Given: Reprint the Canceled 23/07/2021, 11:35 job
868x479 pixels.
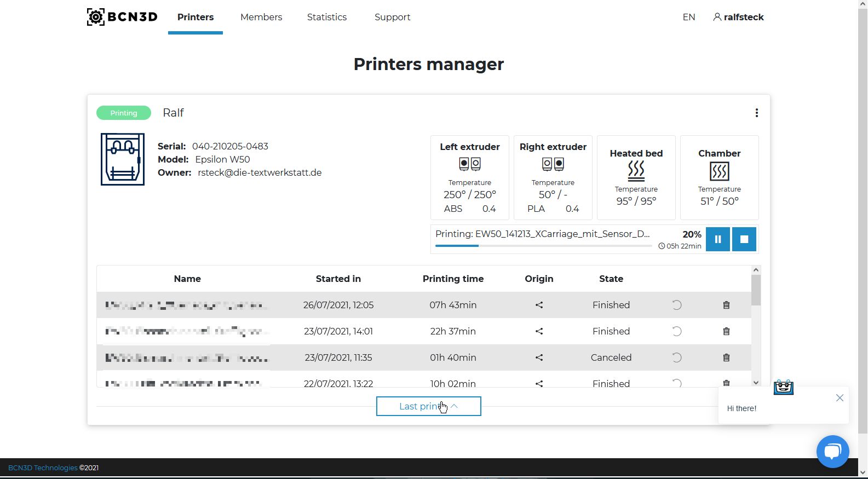Looking at the screenshot, I should tap(677, 357).
